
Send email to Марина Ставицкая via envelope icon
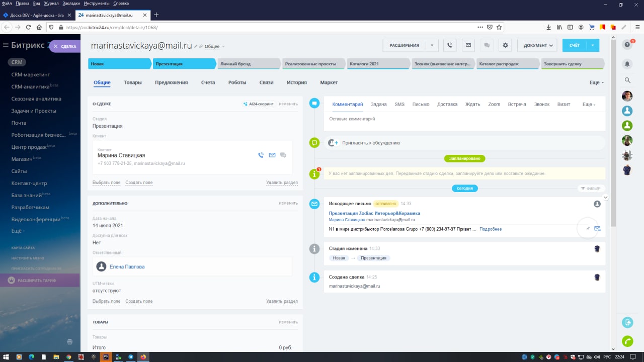tap(272, 155)
